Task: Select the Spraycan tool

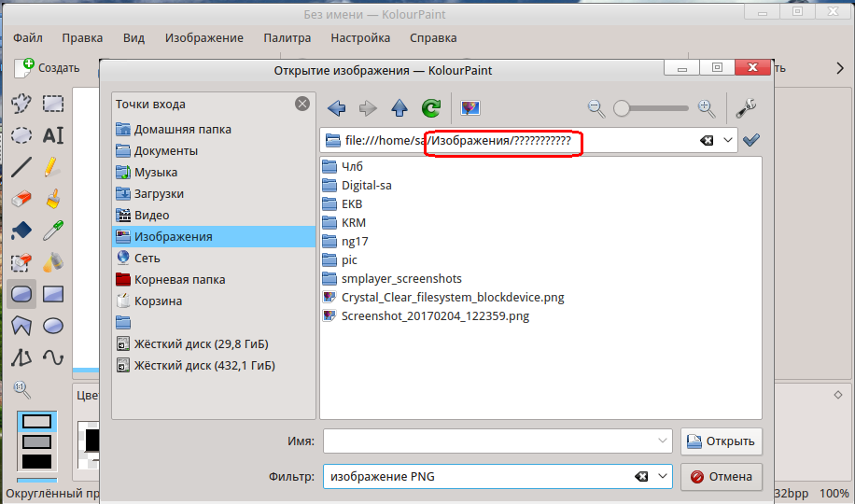Action: [53, 262]
